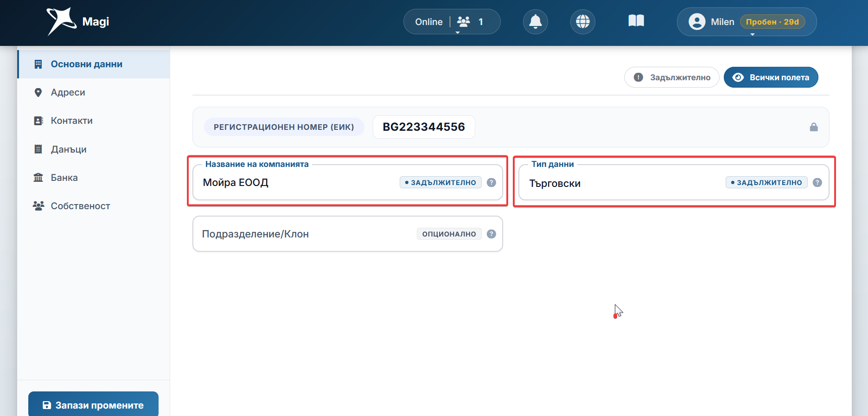Open the book documentation icon
The height and width of the screenshot is (416, 868).
click(x=636, y=21)
